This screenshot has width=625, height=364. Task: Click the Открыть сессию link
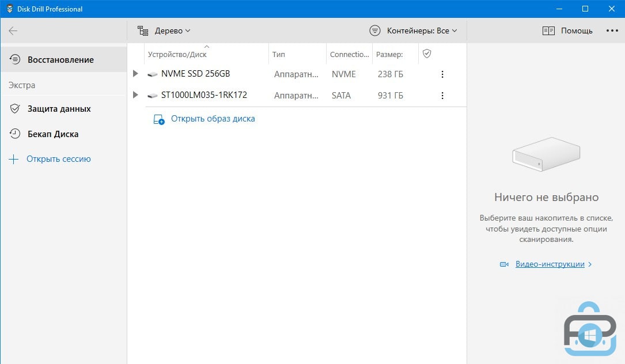(58, 159)
